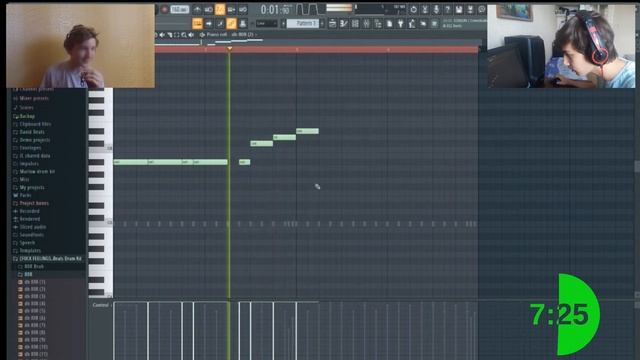Click the piano roll overview minimap bar
640x360 pixels.
[318, 42]
